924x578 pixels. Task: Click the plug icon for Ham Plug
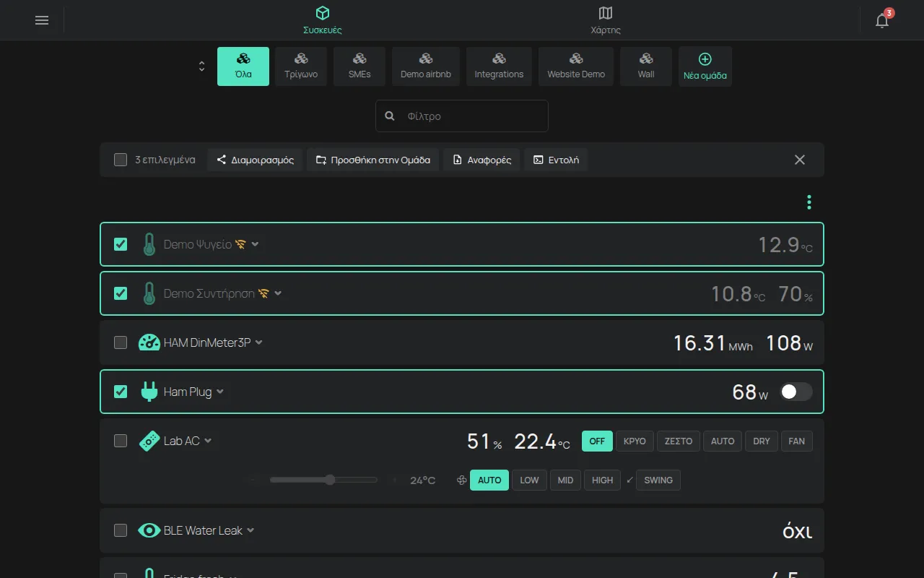point(149,392)
